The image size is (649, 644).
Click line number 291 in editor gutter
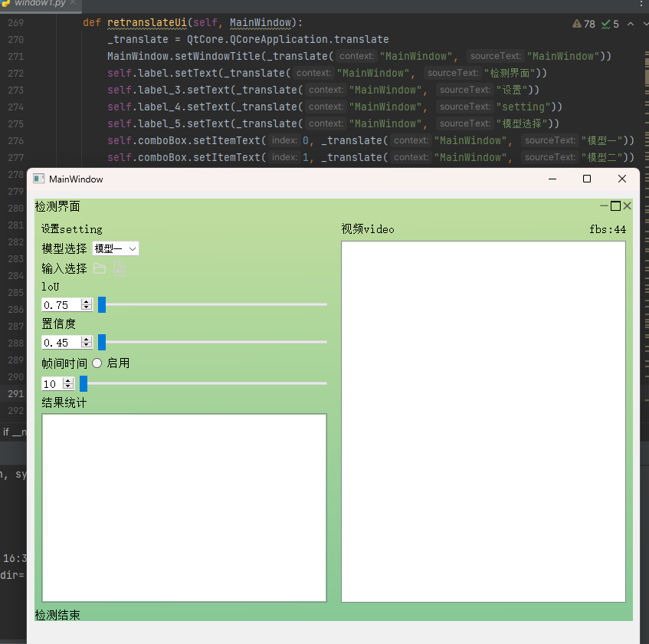coord(16,394)
